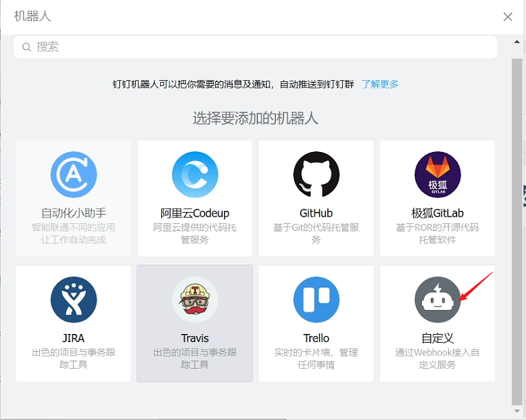
Task: Click the search magnifier icon
Action: [27, 47]
